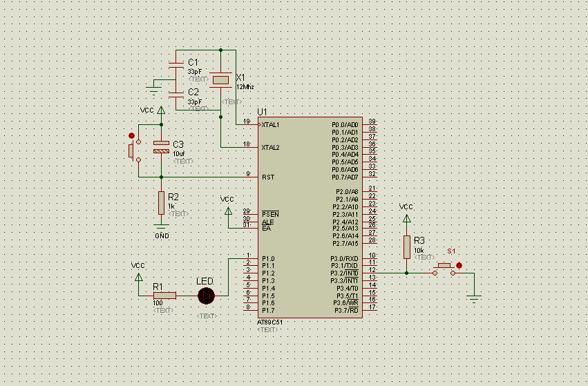Click the P3.2/INT0 pin label
The height and width of the screenshot is (386, 588).
[x=344, y=273]
